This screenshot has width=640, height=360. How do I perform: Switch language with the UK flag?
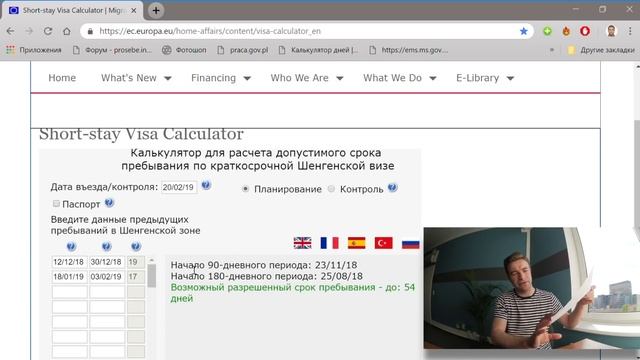pos(302,243)
